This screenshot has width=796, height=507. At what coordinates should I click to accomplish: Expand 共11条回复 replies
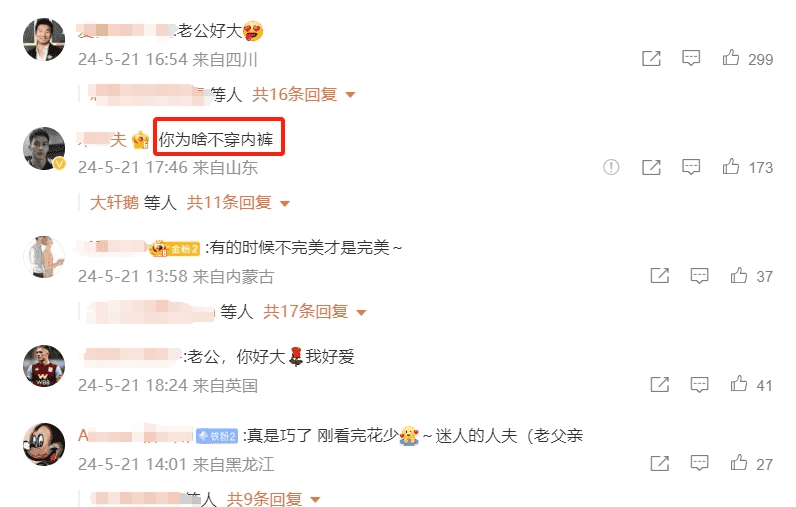pos(238,203)
